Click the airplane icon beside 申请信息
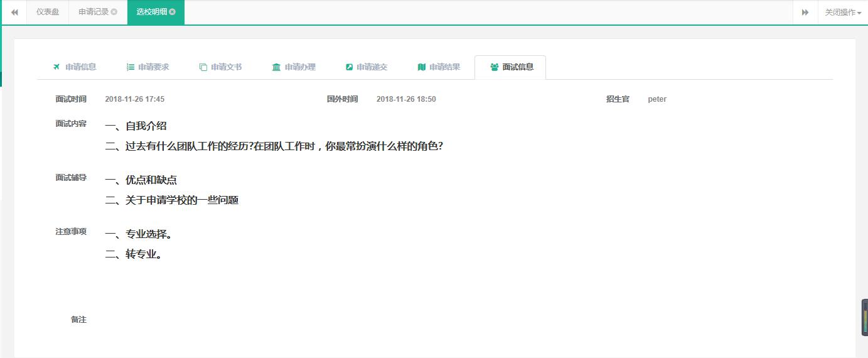Screen dimensions: 868x358 click(x=56, y=67)
